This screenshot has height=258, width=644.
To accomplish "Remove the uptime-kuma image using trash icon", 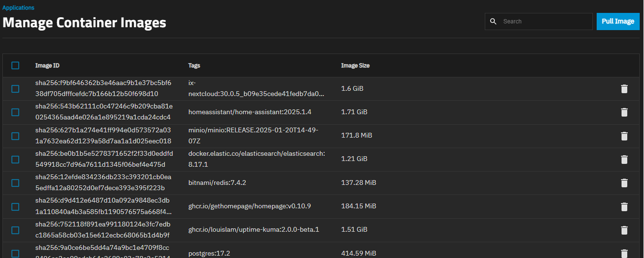I will pos(624,230).
